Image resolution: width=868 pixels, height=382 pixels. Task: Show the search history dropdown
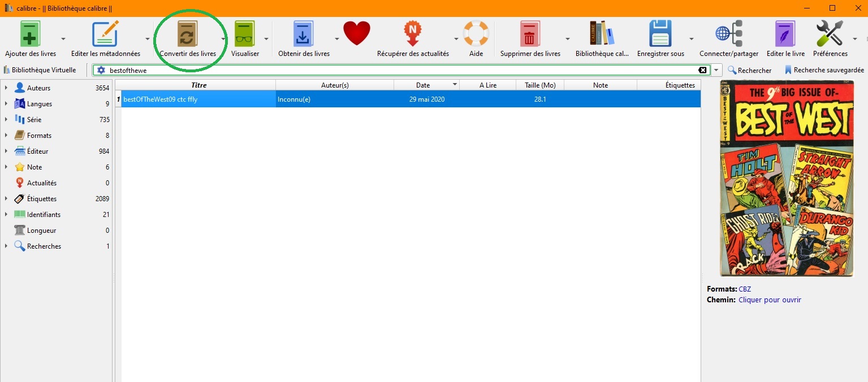[717, 70]
